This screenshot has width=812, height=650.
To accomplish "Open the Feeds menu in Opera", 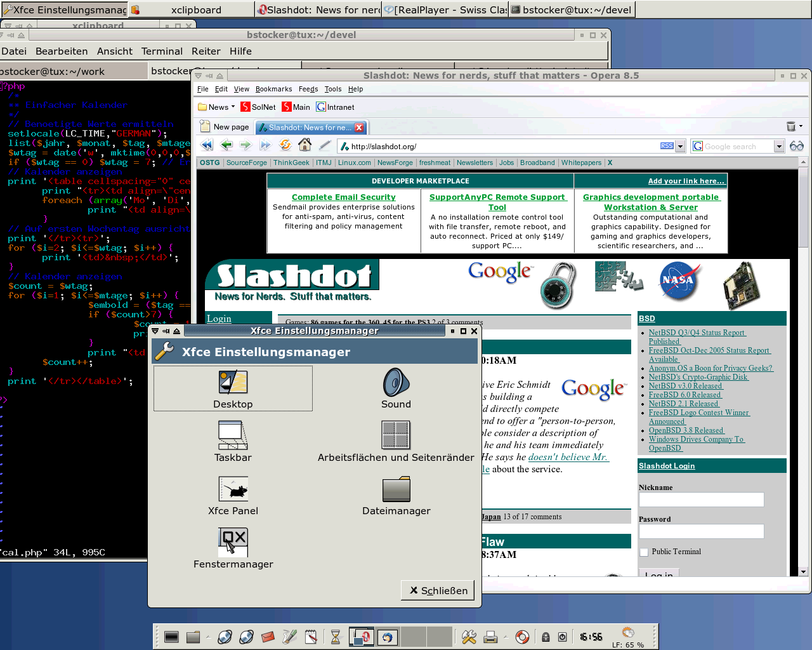I will pos(308,89).
